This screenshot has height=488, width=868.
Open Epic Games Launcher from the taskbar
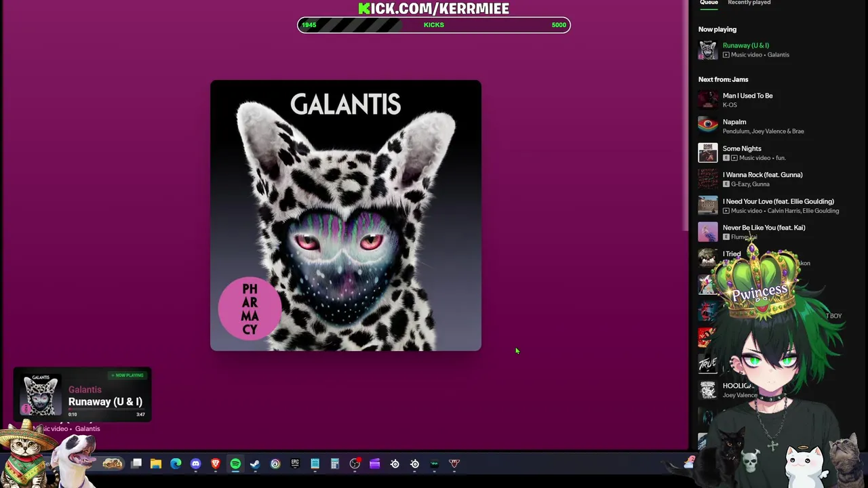pos(295,464)
